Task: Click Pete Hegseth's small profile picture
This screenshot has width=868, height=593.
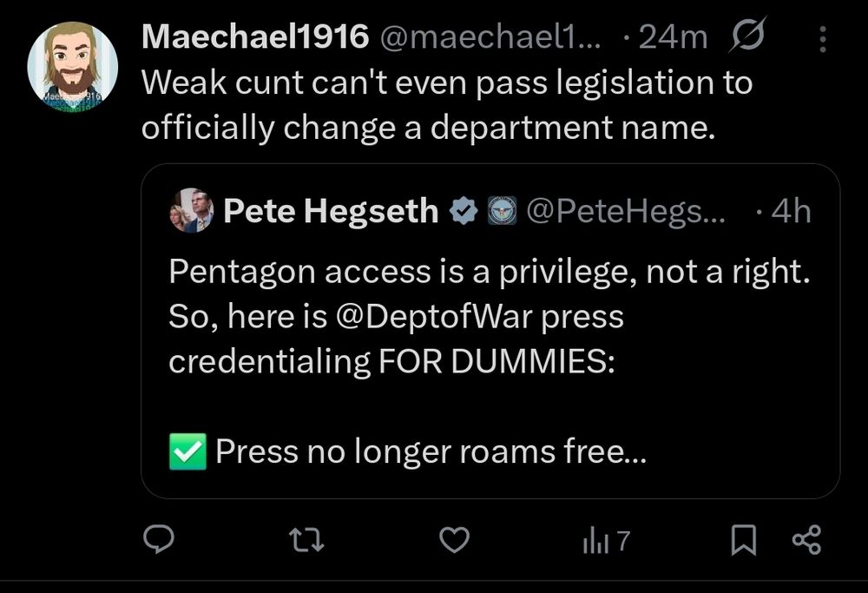Action: click(192, 211)
